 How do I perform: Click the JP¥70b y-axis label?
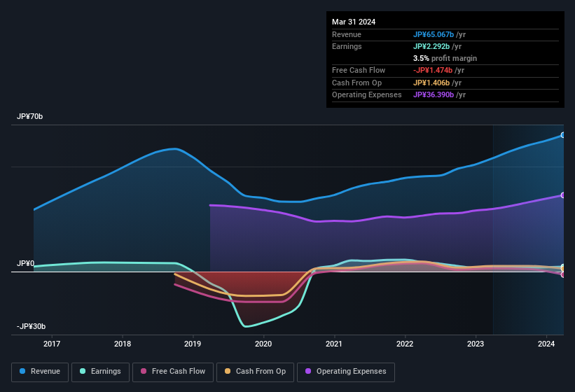pos(30,117)
